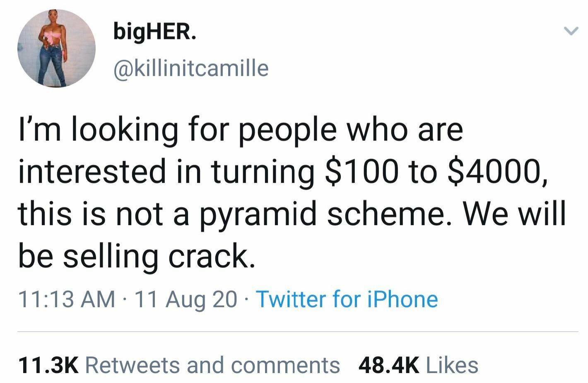Open the bigHER. profile picture
This screenshot has width=588, height=383.
[56, 48]
